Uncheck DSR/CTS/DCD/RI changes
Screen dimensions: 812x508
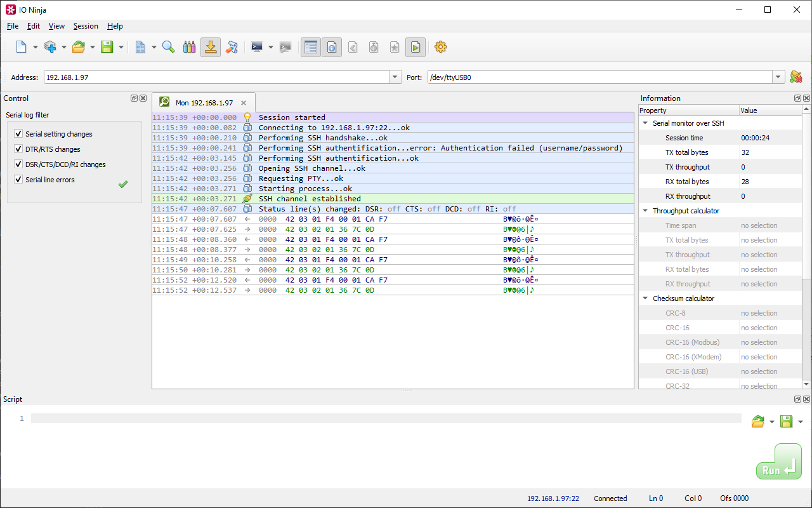(18, 164)
